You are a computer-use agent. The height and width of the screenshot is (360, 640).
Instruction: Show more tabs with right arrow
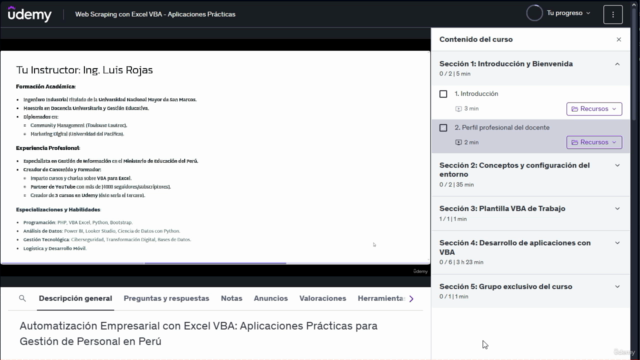pos(411,299)
